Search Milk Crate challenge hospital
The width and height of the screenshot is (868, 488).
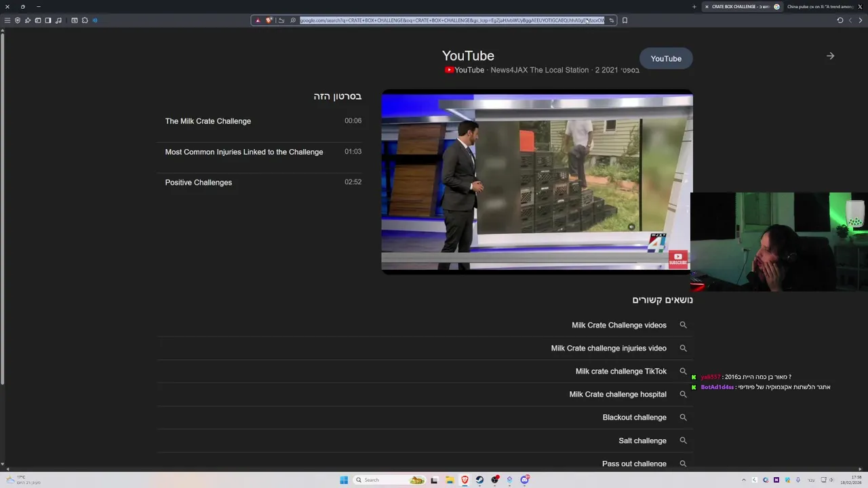pos(618,394)
